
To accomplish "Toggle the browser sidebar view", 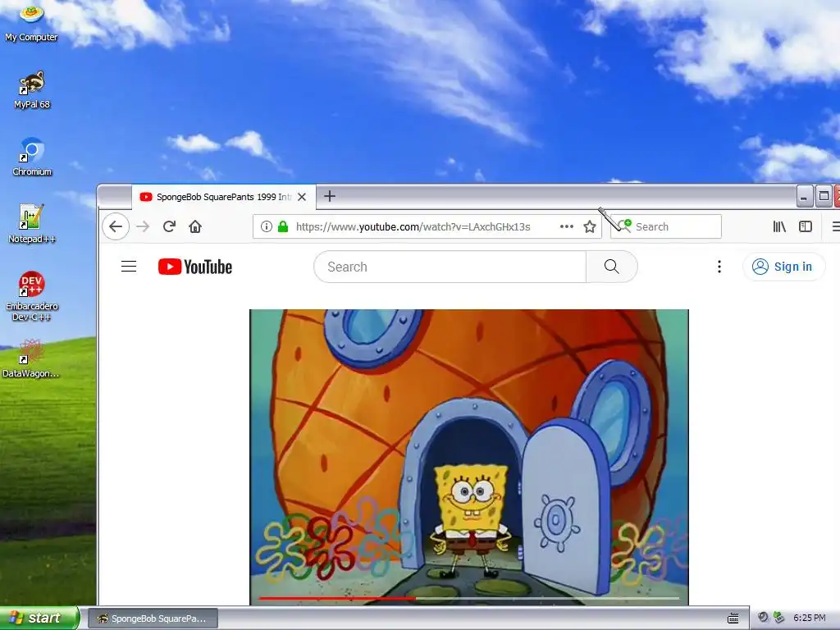I will click(806, 226).
